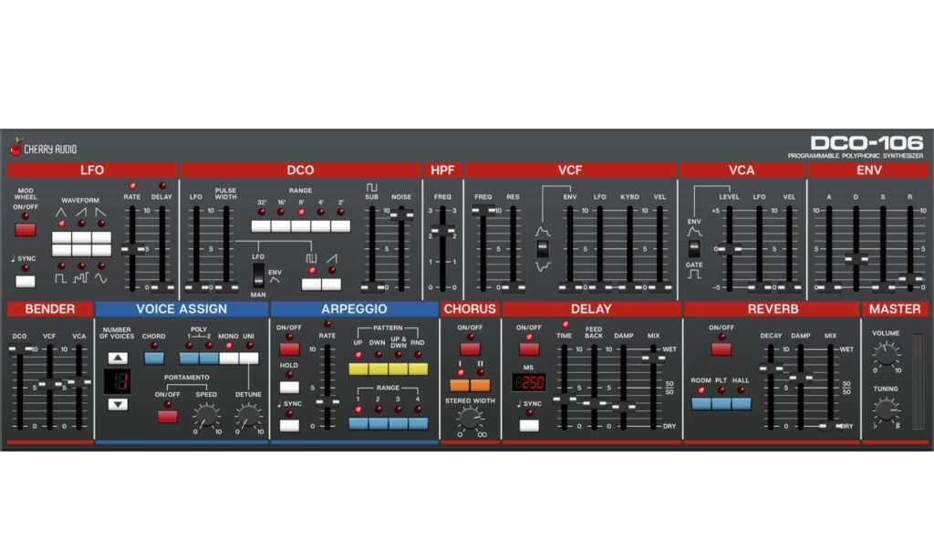Choose the UP & DWN arpeggio pattern

pos(398,369)
